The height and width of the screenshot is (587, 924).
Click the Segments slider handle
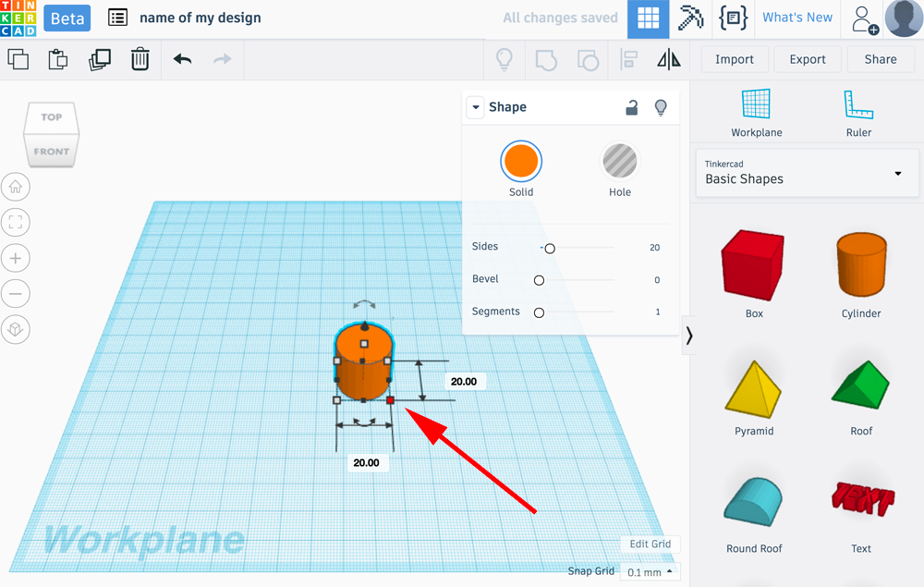[539, 313]
